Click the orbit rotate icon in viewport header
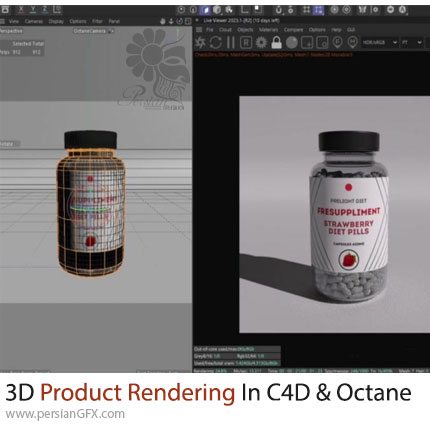The width and height of the screenshot is (430, 427). [179, 21]
